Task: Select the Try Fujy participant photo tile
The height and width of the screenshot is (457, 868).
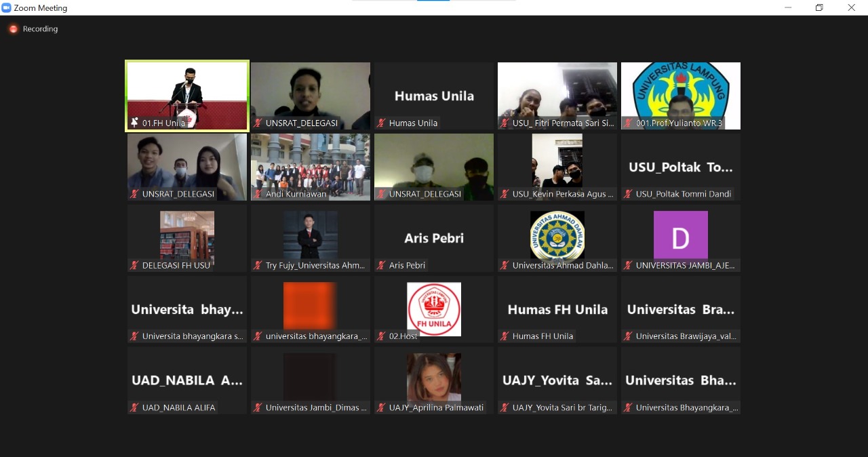Action: (310, 235)
